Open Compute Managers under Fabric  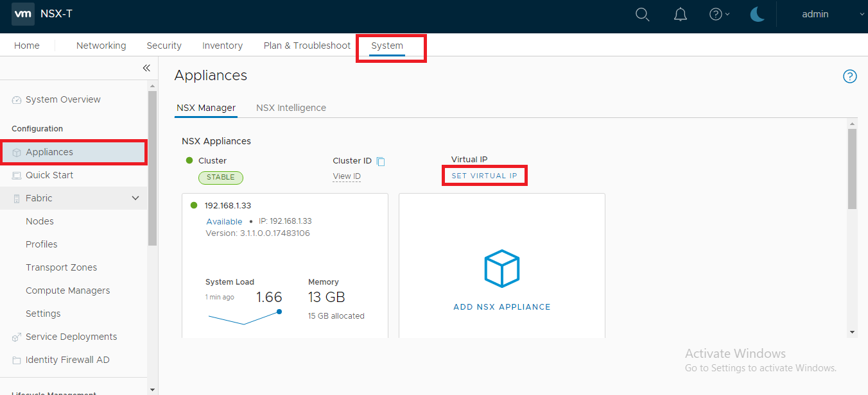68,290
